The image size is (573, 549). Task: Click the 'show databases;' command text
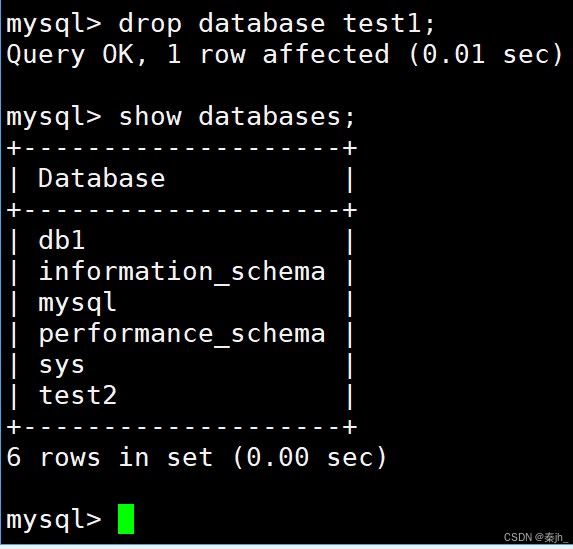point(237,117)
